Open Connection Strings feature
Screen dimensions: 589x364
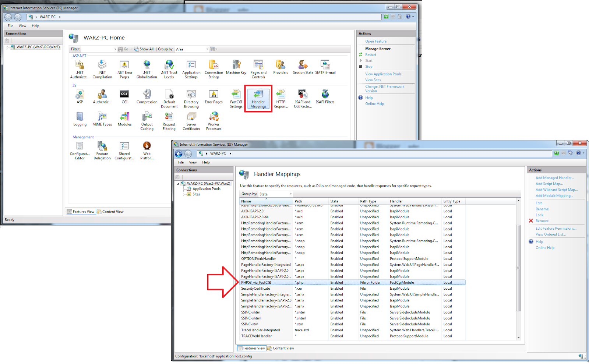pyautogui.click(x=214, y=69)
